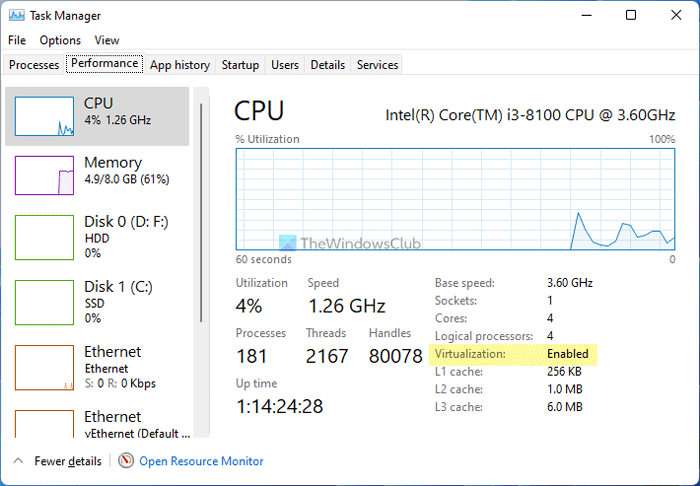Select the Performance tab
The width and height of the screenshot is (700, 486).
104,63
